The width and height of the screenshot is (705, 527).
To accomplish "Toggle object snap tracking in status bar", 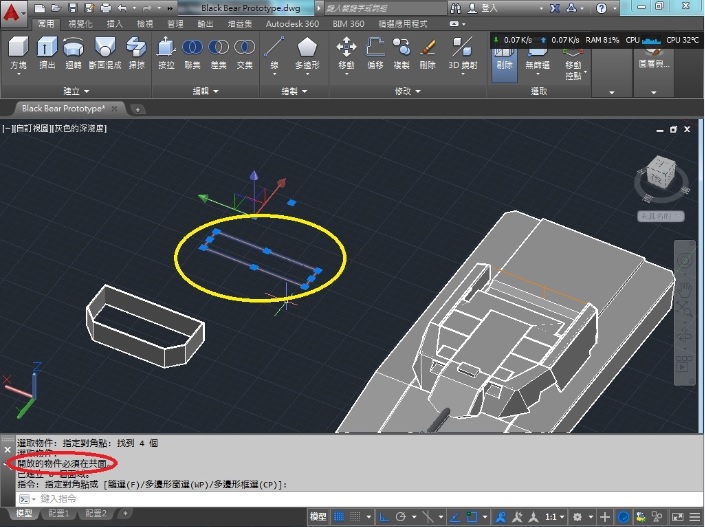I will [x=455, y=517].
